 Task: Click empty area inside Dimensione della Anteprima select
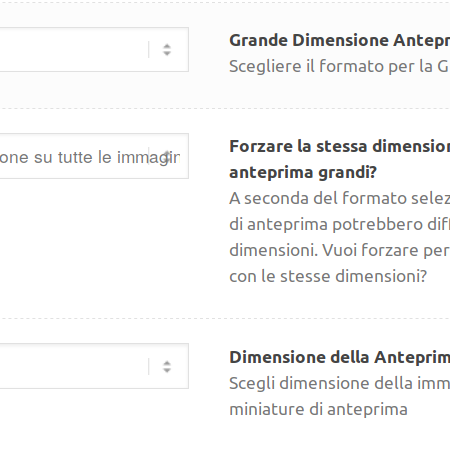point(73,366)
